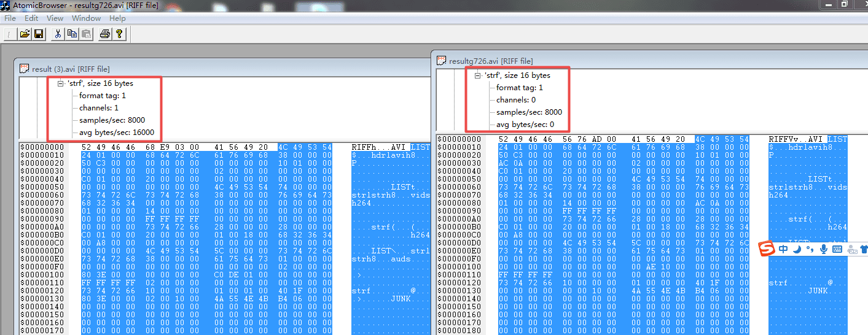Click offset $000000A0 in resultg726.avi hex view

pyautogui.click(x=459, y=218)
